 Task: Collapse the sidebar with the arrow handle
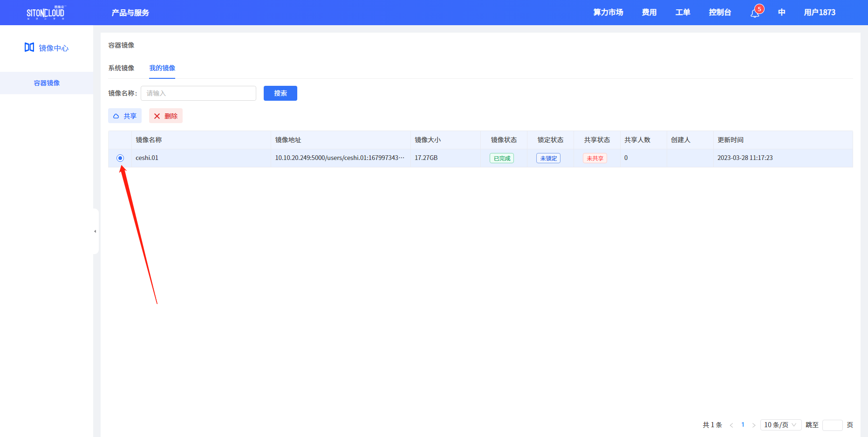click(x=96, y=231)
